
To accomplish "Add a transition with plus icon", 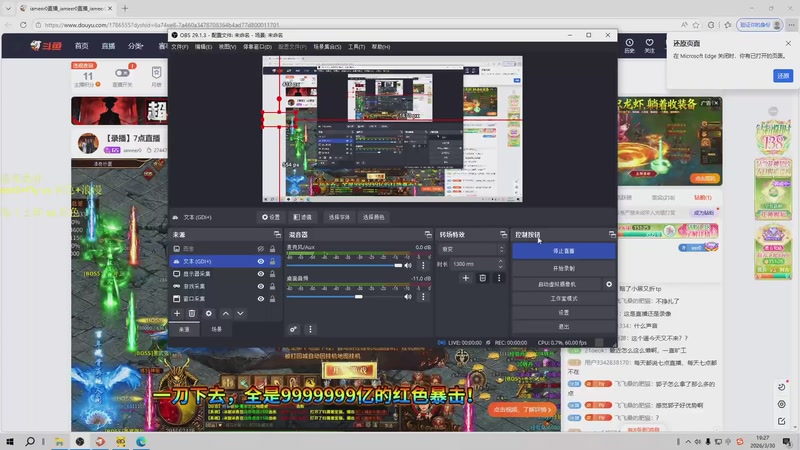I will pos(465,278).
